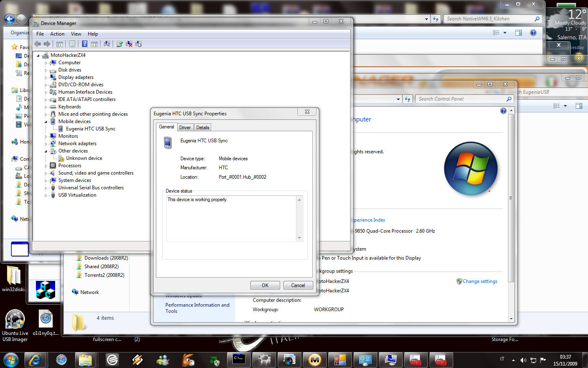The image size is (588, 368).
Task: Open the File menu in Device Manager
Action: tap(40, 34)
